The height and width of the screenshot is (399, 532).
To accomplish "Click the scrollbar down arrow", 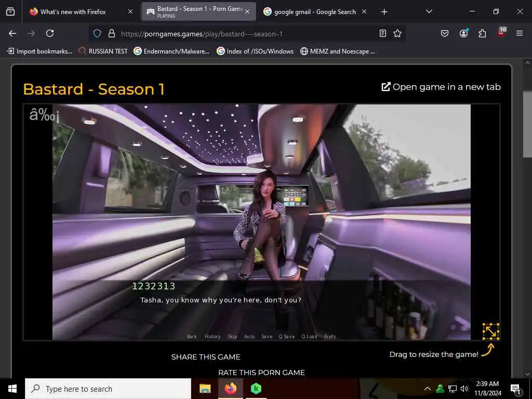I will coord(527,374).
